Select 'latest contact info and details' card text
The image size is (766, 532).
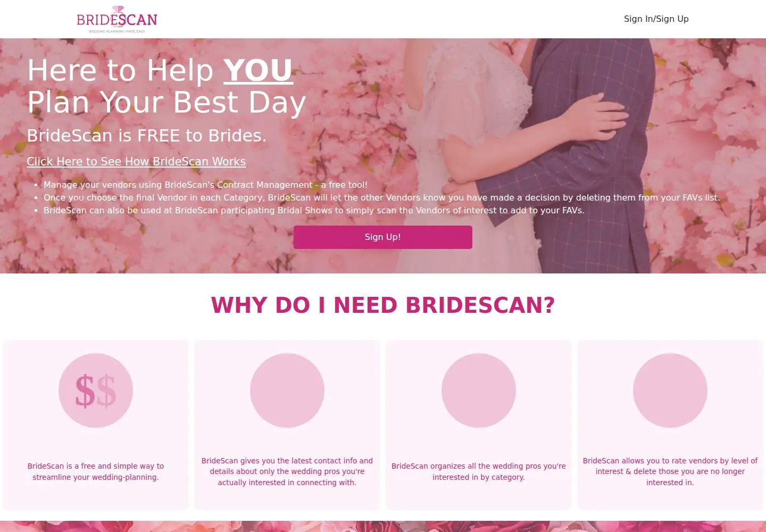pyautogui.click(x=287, y=471)
